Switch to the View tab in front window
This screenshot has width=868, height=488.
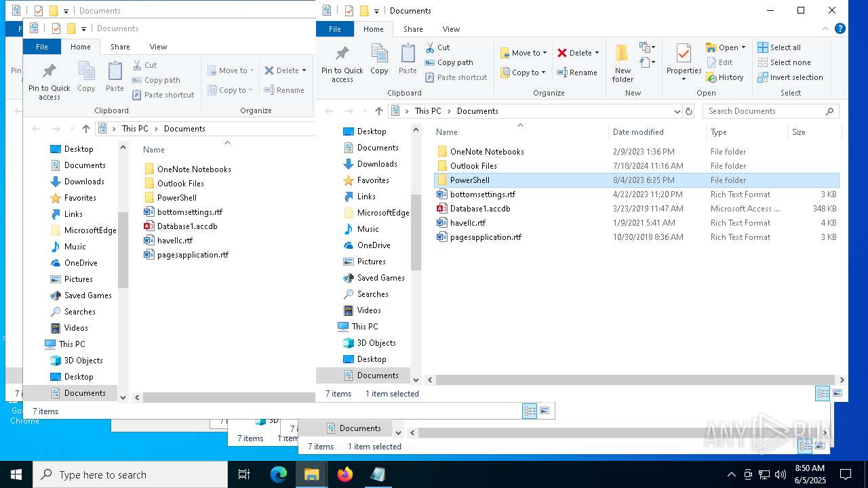[451, 29]
